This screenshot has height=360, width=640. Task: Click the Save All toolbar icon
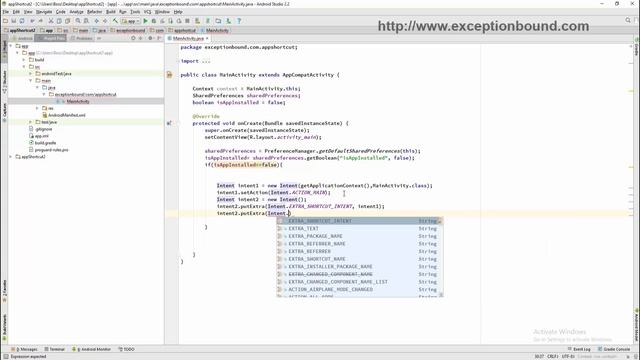pos(13,21)
